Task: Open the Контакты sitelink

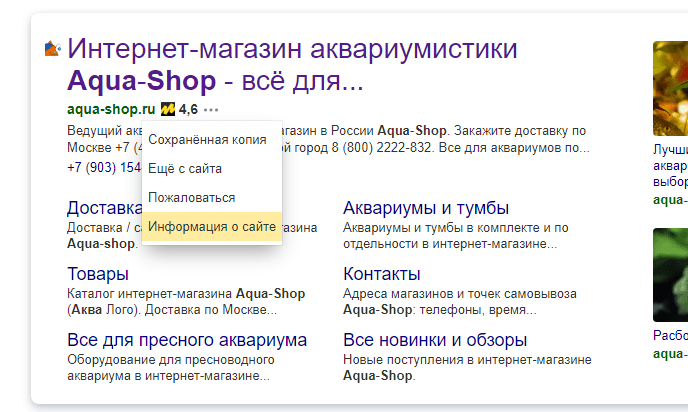Action: tap(382, 274)
